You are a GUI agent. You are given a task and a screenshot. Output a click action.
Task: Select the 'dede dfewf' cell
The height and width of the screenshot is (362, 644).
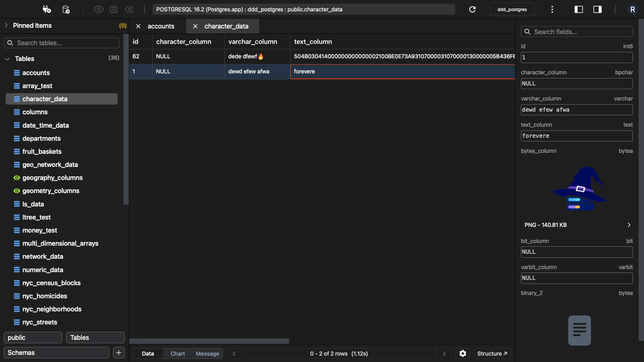click(257, 56)
